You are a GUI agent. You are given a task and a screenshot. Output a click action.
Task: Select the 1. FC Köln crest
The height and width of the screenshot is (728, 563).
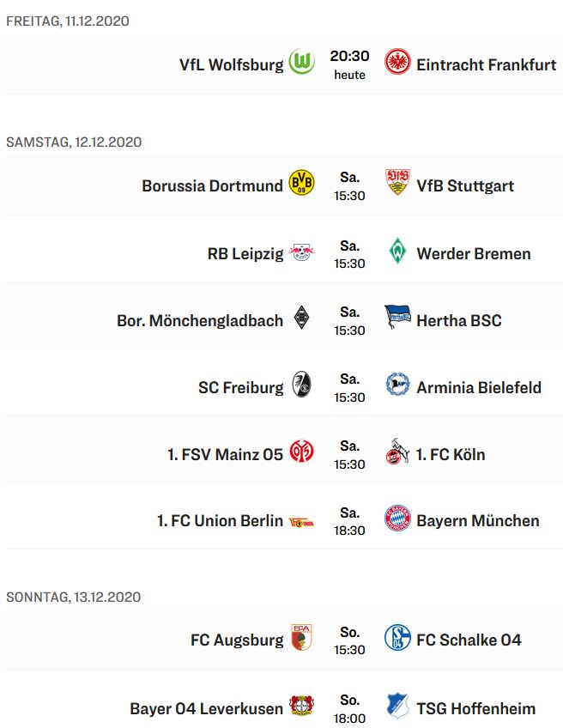tap(397, 453)
